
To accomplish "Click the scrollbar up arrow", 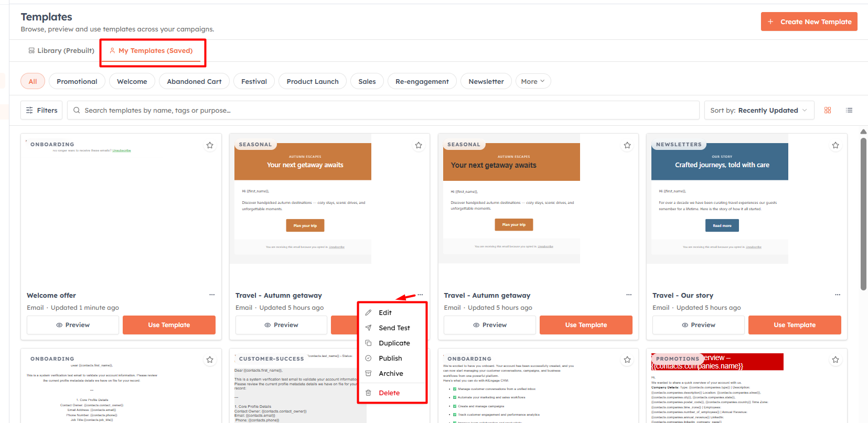I will coord(863,132).
